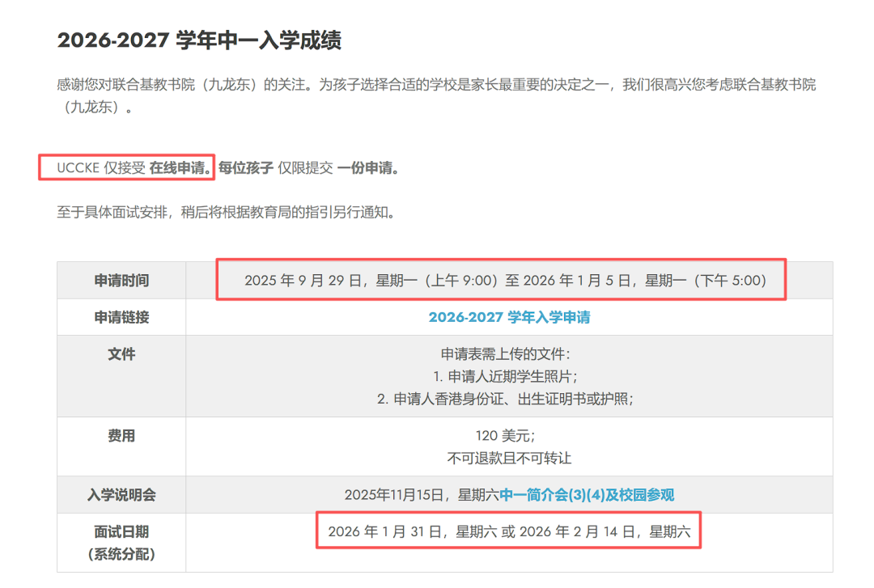Select the 面试日期（系统分配）row label

pyautogui.click(x=121, y=542)
